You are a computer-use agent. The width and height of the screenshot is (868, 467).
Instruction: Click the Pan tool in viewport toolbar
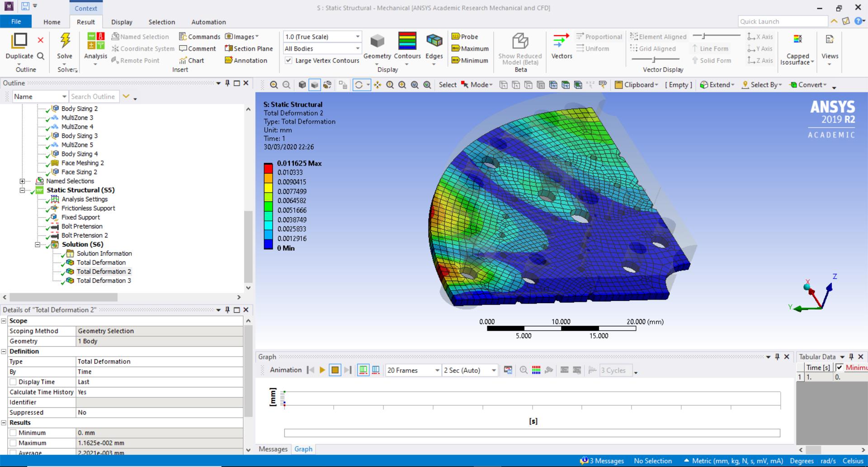click(377, 85)
